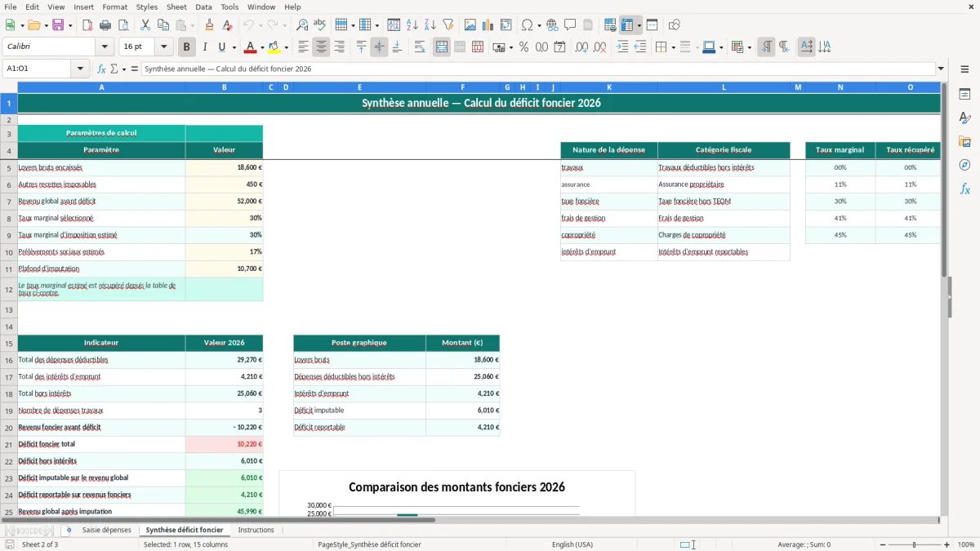Click the formula input line
The width and height of the screenshot is (980, 551).
[538, 69]
